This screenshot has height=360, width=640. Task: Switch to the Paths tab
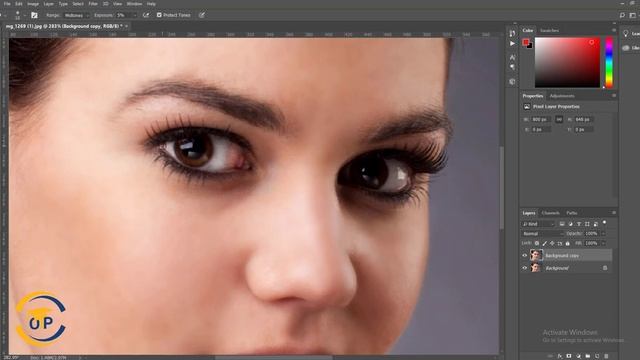click(x=572, y=213)
